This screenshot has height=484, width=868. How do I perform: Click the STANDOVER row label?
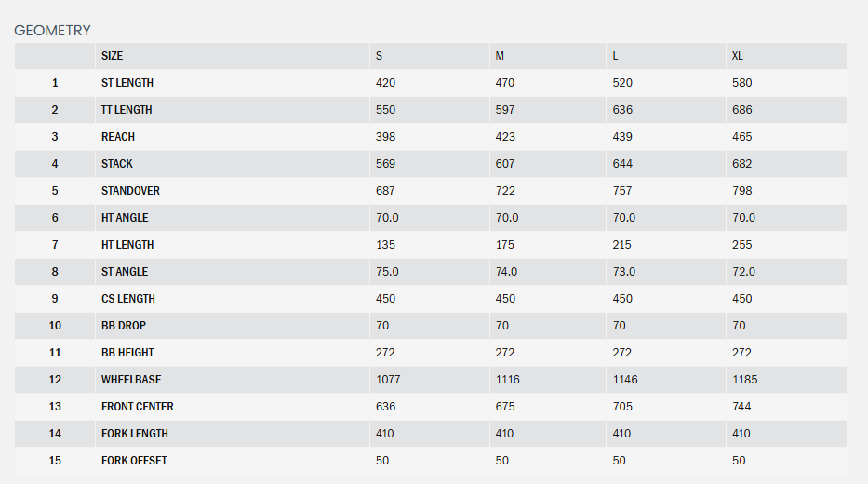click(x=130, y=191)
